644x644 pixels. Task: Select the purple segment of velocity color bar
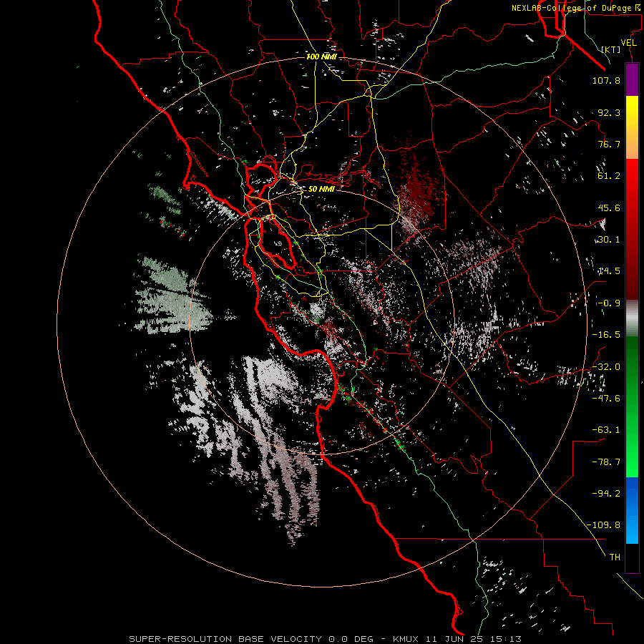pyautogui.click(x=632, y=79)
